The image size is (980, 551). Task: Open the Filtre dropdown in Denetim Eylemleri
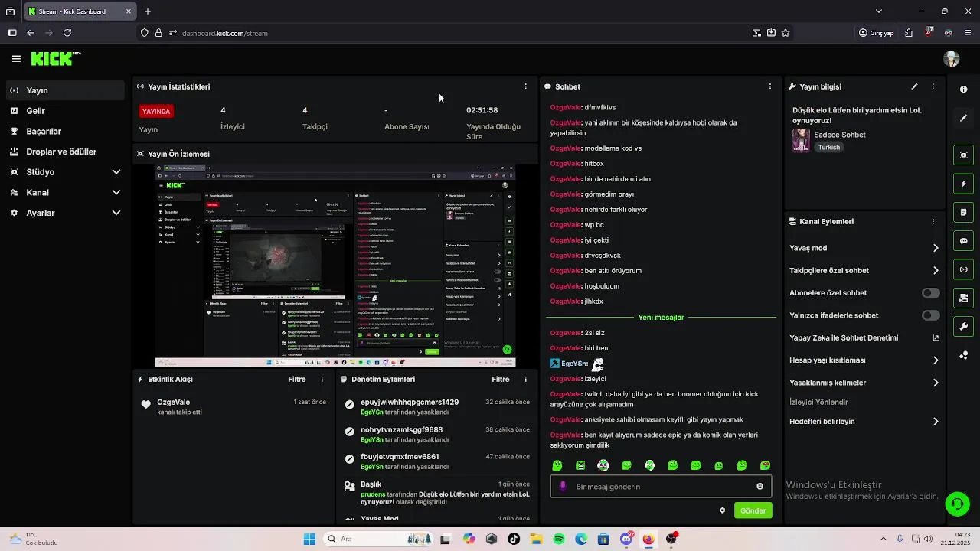(501, 379)
